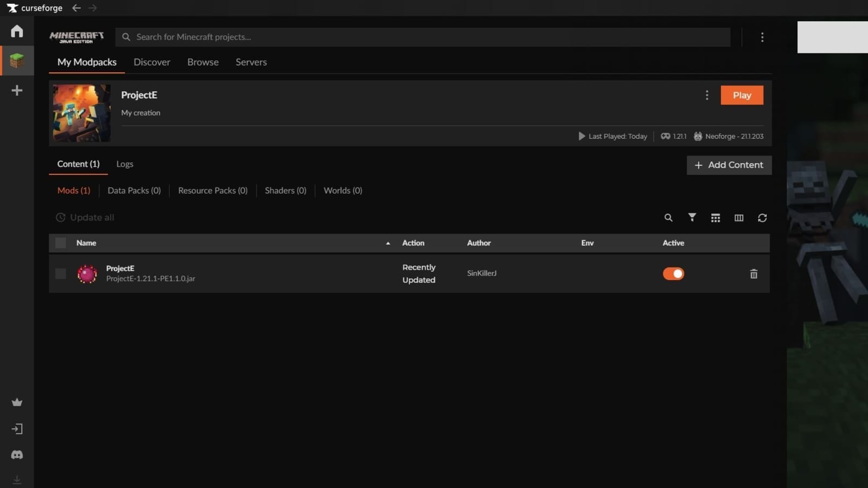Open search within the mods list
This screenshot has width=868, height=488.
[668, 217]
